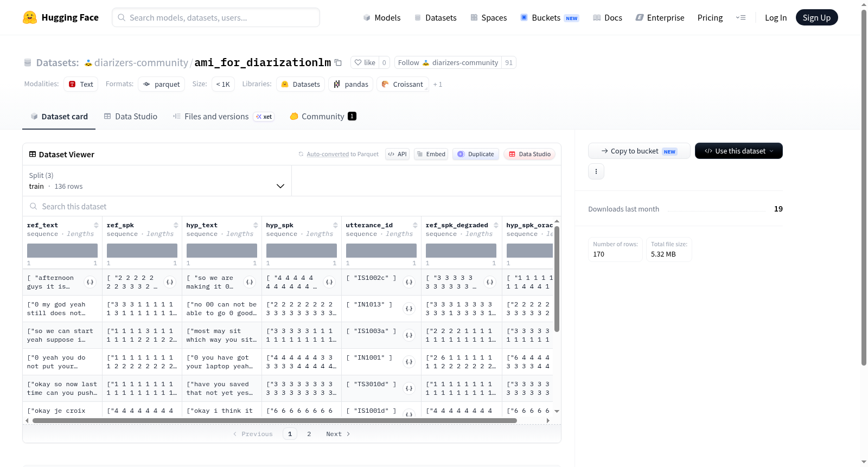Open Docs in the top navigation
The height and width of the screenshot is (467, 868).
tap(608, 17)
